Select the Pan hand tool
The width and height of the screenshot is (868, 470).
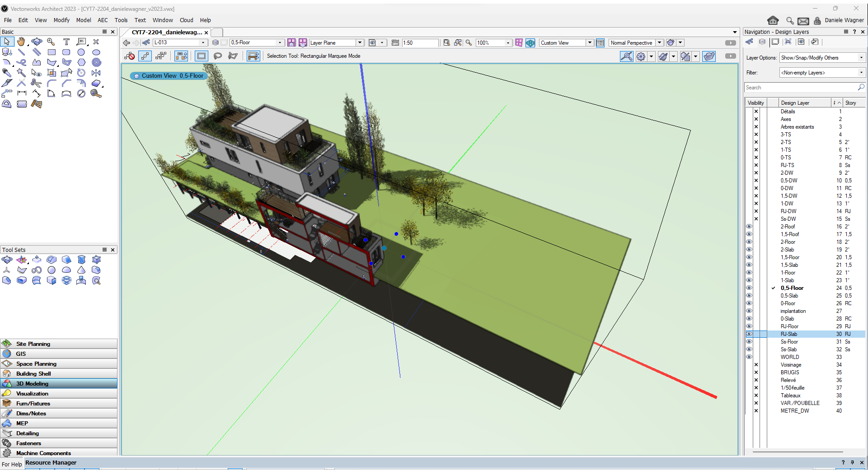pos(21,42)
